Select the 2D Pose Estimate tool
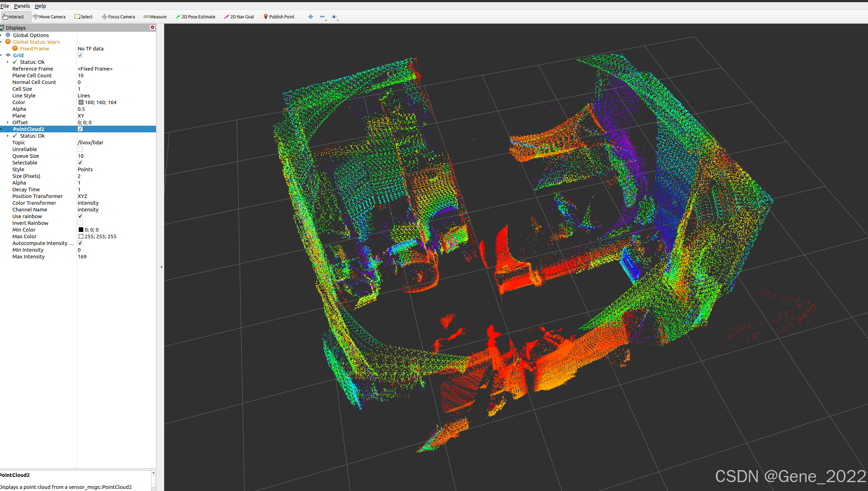Screen dimensions: 868x491 (x=195, y=17)
